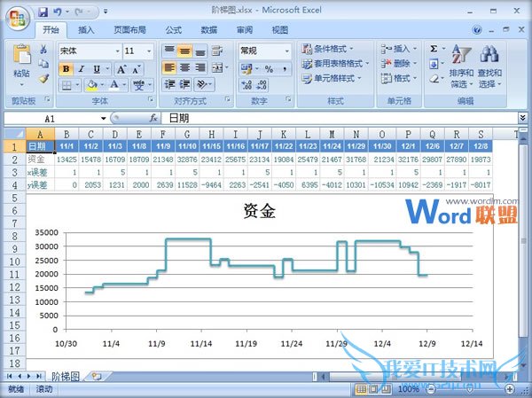The height and width of the screenshot is (398, 532).
Task: Insert a new worksheet tab
Action: [97, 377]
